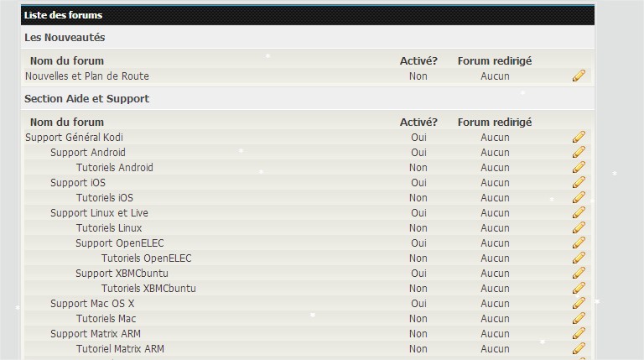This screenshot has width=644, height=360.
Task: Click edit pencil for Nouvelles et Plan de Route
Action: click(579, 76)
